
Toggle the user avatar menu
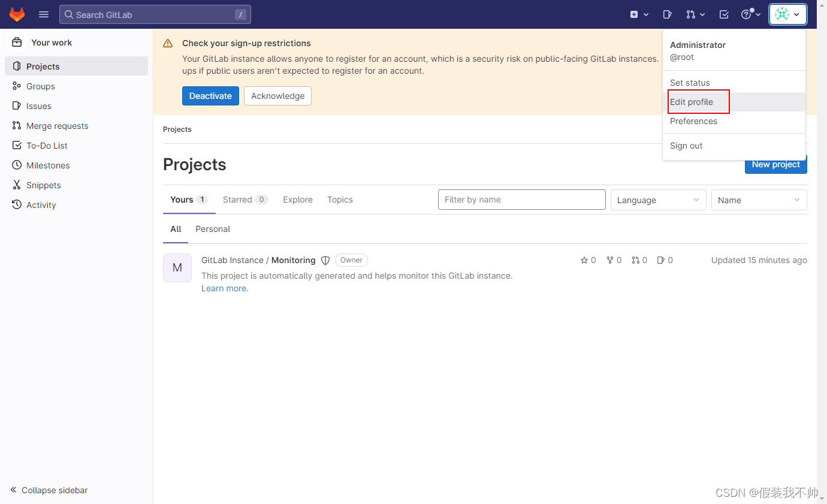coord(788,14)
